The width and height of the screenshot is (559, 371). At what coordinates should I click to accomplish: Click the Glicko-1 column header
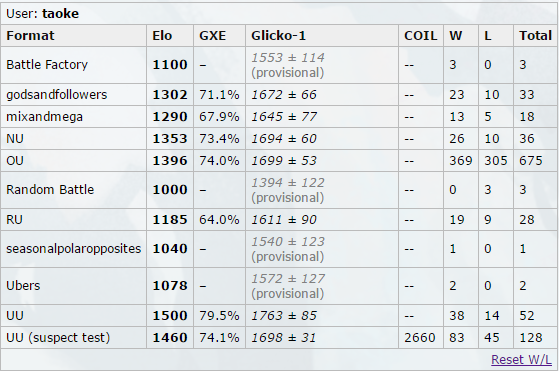[x=278, y=36]
